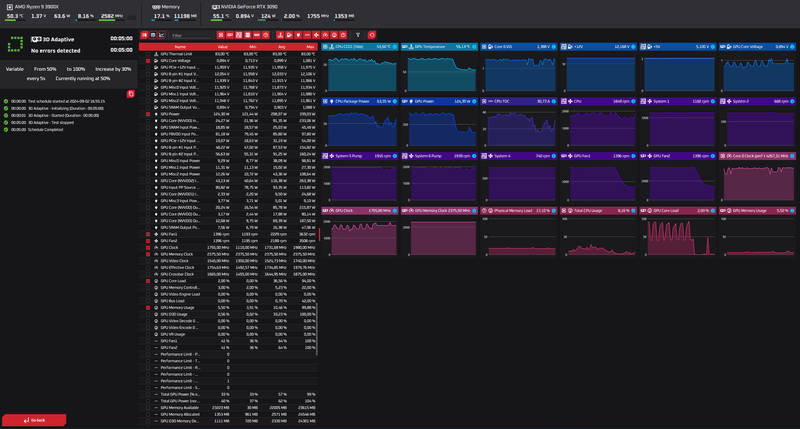Click the NVIDIA GeForce RTX 3090 card icon
This screenshot has height=429, width=800.
click(x=216, y=7)
